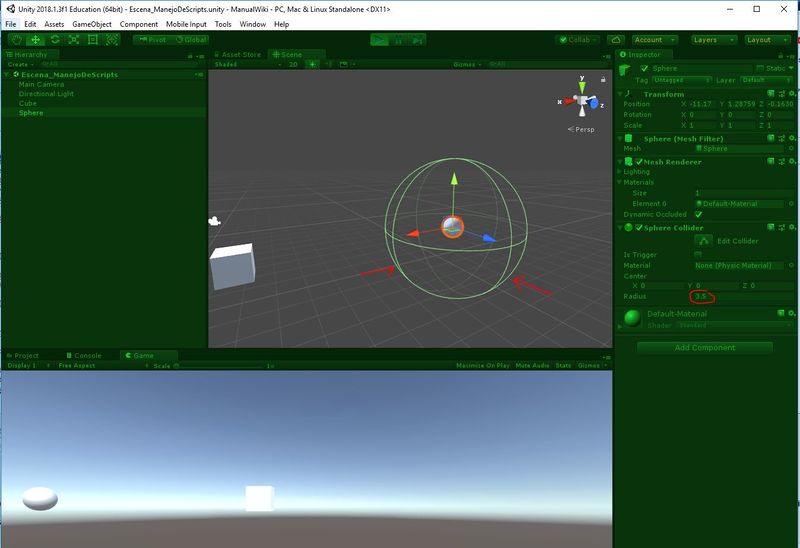Image resolution: width=800 pixels, height=548 pixels.
Task: Toggle the Mesh Renderer enabled checkbox
Action: [639, 162]
